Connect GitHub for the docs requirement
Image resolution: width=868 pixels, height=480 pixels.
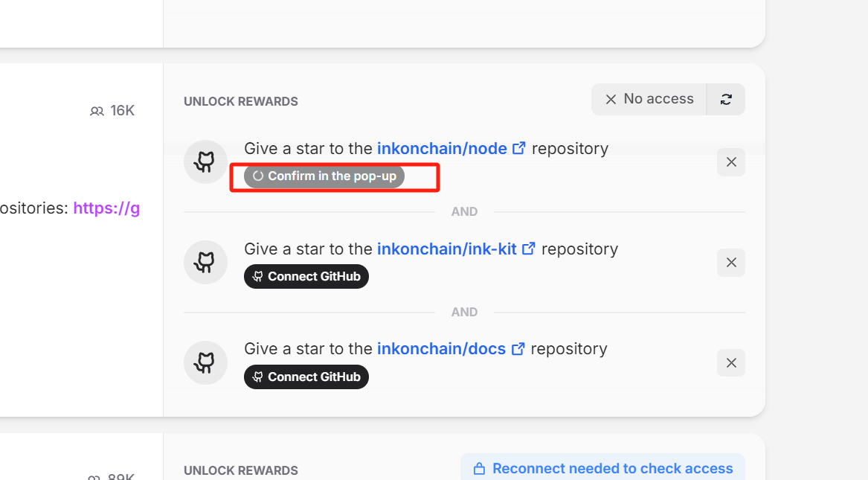pos(306,377)
